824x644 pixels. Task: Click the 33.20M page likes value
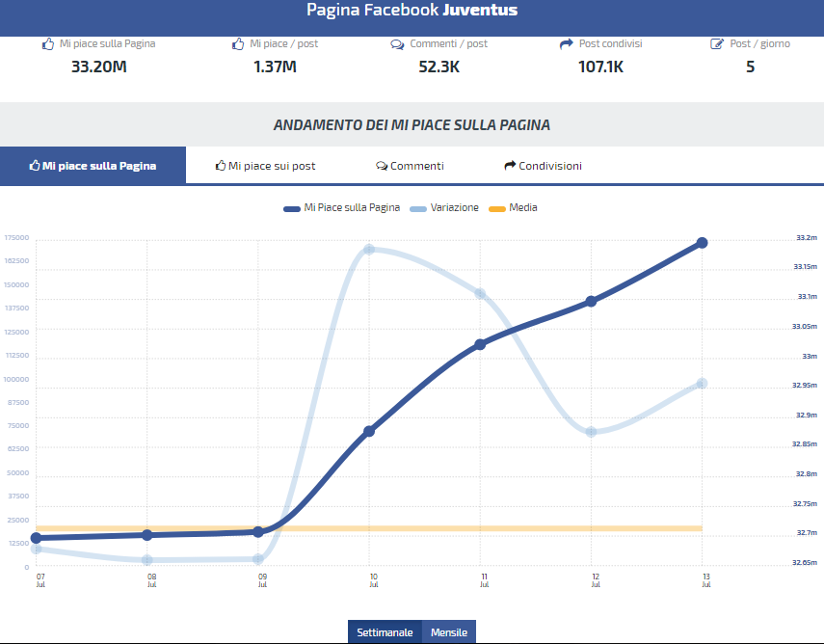pos(99,67)
